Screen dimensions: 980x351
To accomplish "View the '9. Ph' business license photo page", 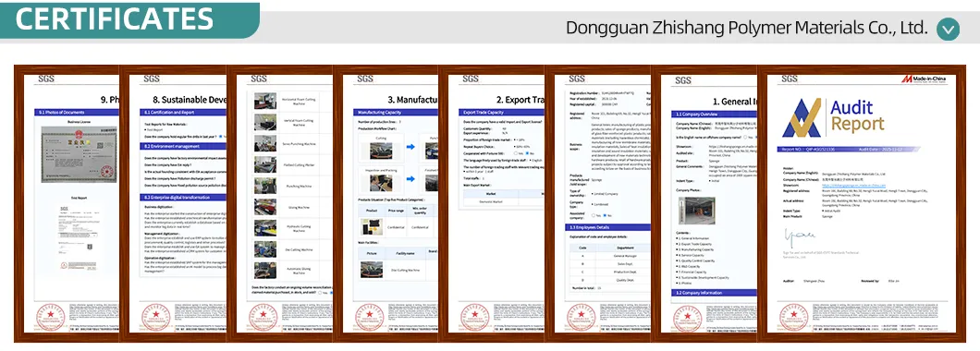I will coord(67,203).
